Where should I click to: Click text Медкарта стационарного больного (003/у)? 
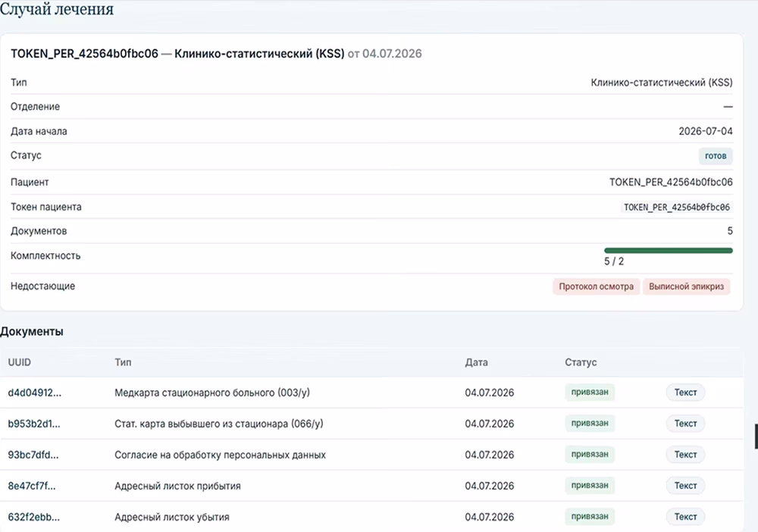[212, 393]
